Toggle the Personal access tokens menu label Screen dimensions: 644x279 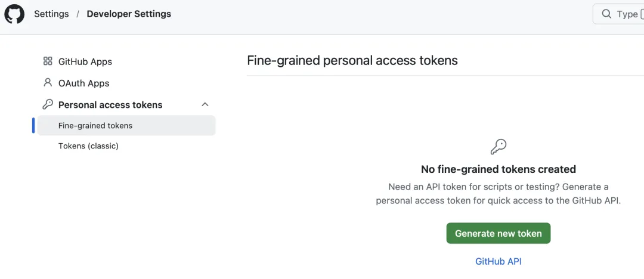click(x=110, y=105)
